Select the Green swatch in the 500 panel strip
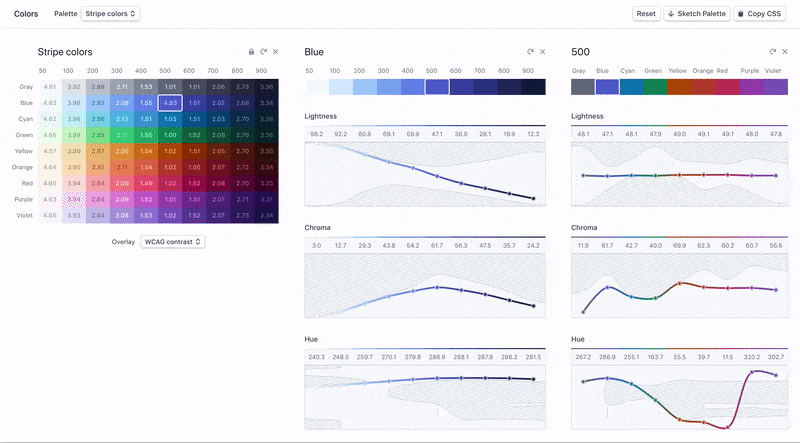This screenshot has width=800, height=443. coord(656,87)
